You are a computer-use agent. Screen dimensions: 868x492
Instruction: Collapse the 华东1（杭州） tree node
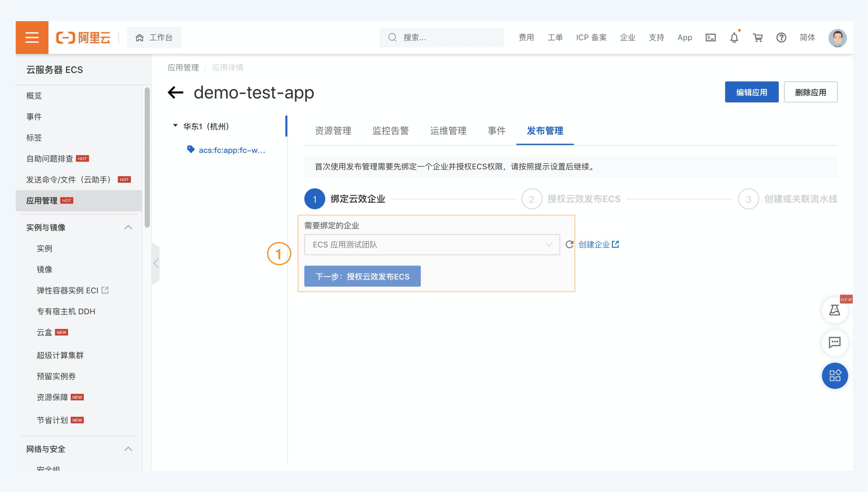pyautogui.click(x=175, y=126)
